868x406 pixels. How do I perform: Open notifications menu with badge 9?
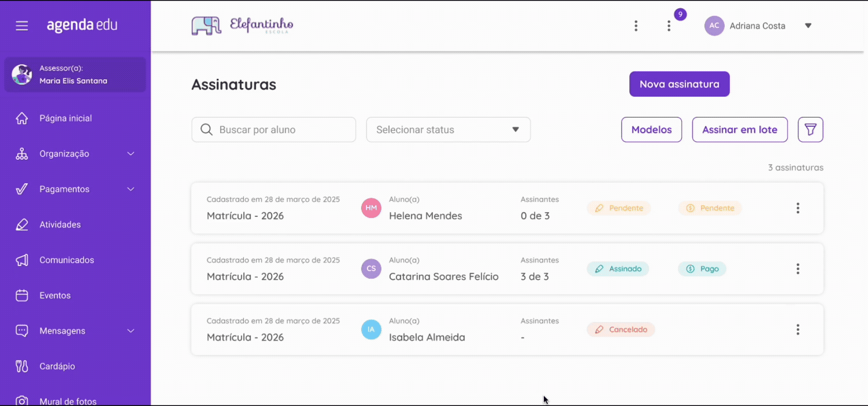(x=669, y=26)
